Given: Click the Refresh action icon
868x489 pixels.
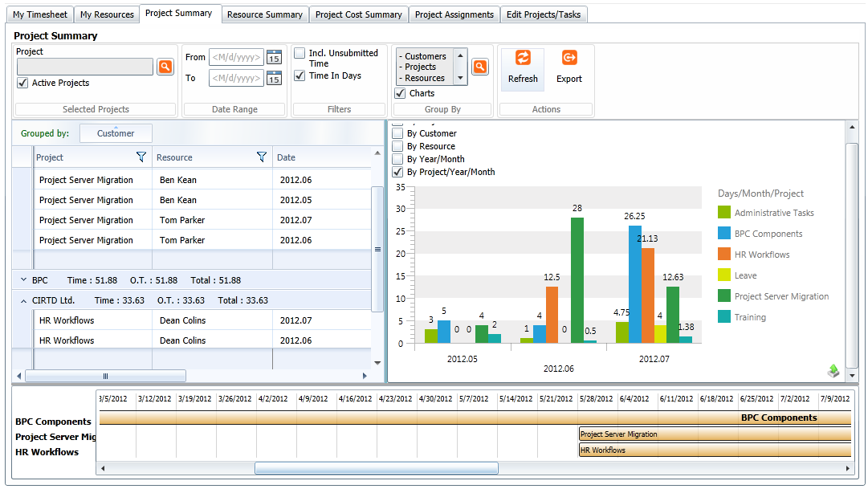Looking at the screenshot, I should [x=523, y=59].
